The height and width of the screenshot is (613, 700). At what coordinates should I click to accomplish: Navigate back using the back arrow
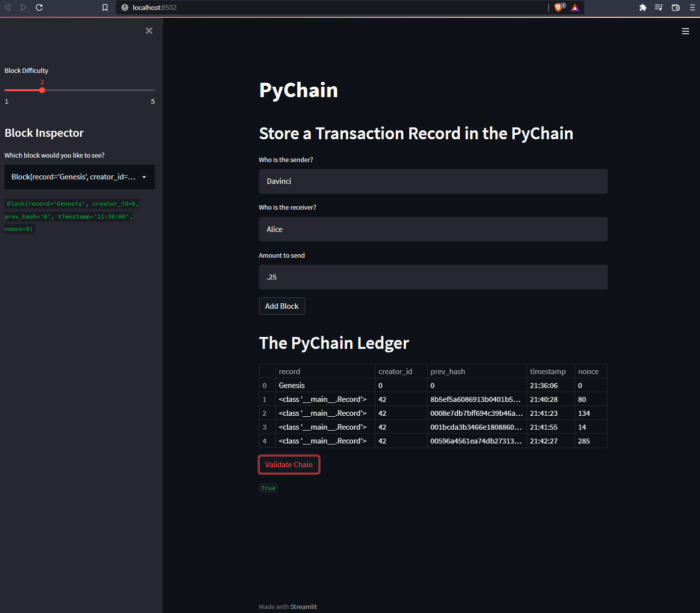point(7,7)
